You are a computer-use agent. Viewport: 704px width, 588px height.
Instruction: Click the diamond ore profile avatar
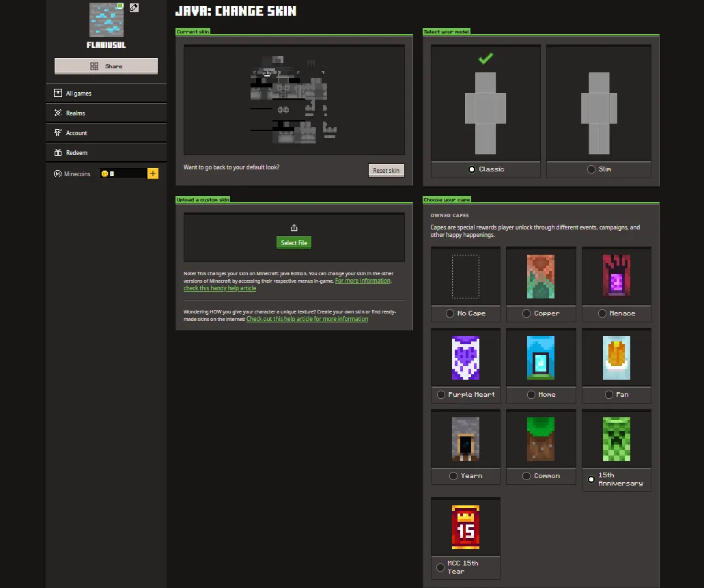coord(107,20)
